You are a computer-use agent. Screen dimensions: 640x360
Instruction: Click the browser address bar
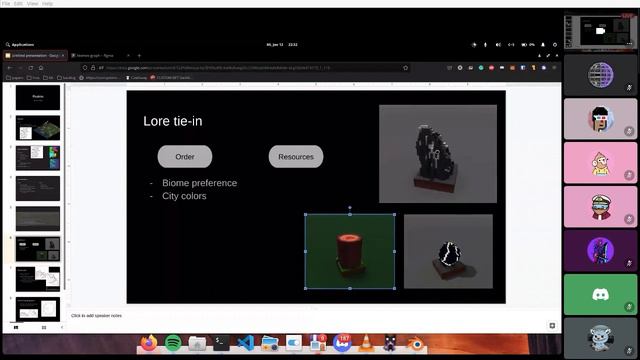point(245,68)
